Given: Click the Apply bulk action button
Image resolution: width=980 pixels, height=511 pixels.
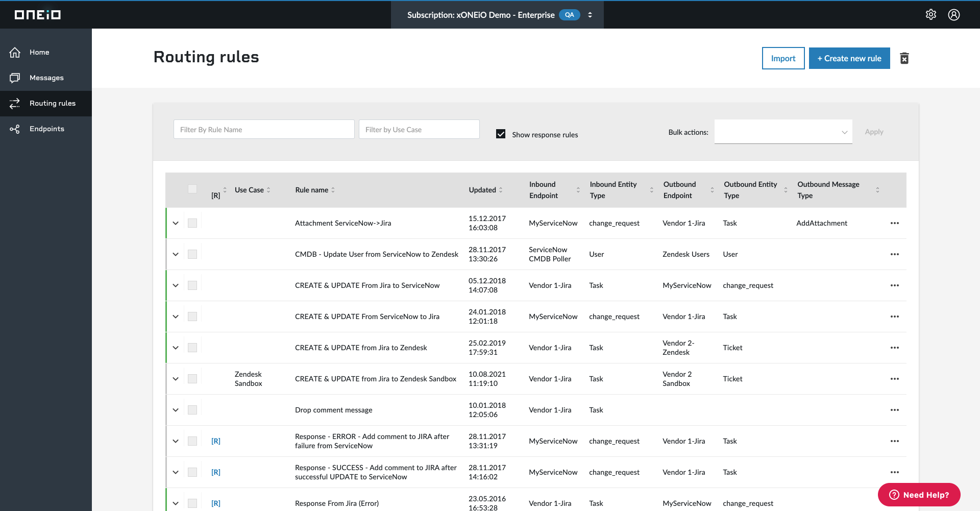Looking at the screenshot, I should tap(874, 132).
